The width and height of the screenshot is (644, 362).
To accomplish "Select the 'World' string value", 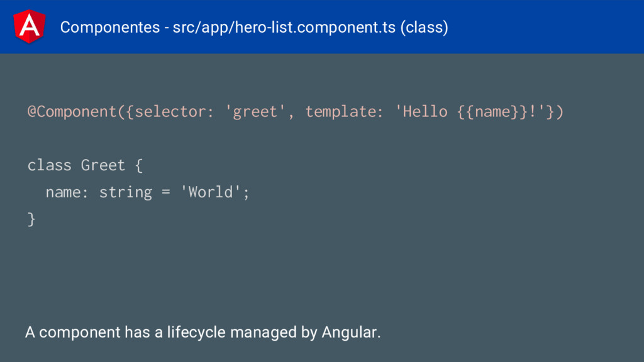I will point(211,192).
